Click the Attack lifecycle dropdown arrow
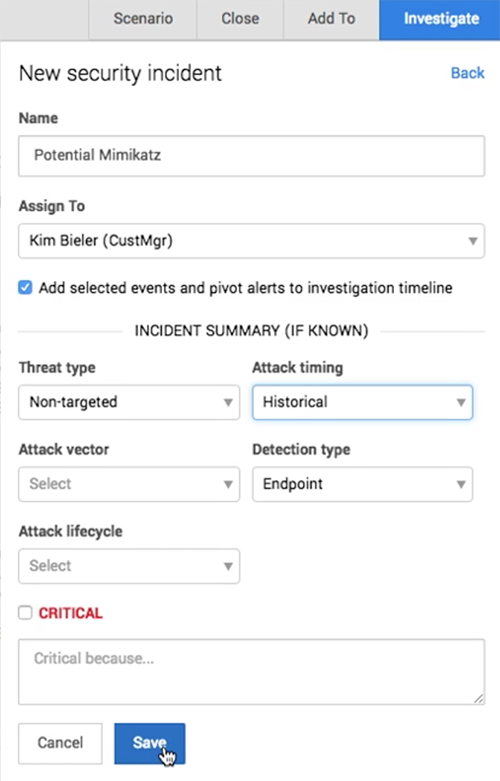The width and height of the screenshot is (500, 781). (x=228, y=566)
